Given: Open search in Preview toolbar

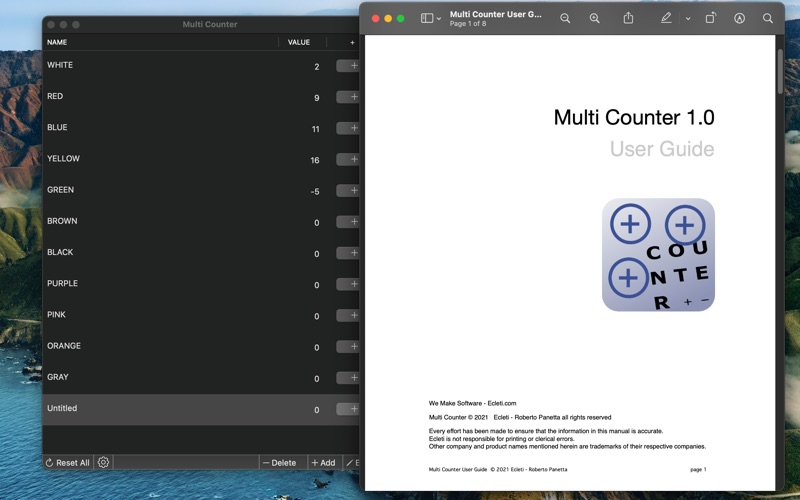Looking at the screenshot, I should coord(768,18).
